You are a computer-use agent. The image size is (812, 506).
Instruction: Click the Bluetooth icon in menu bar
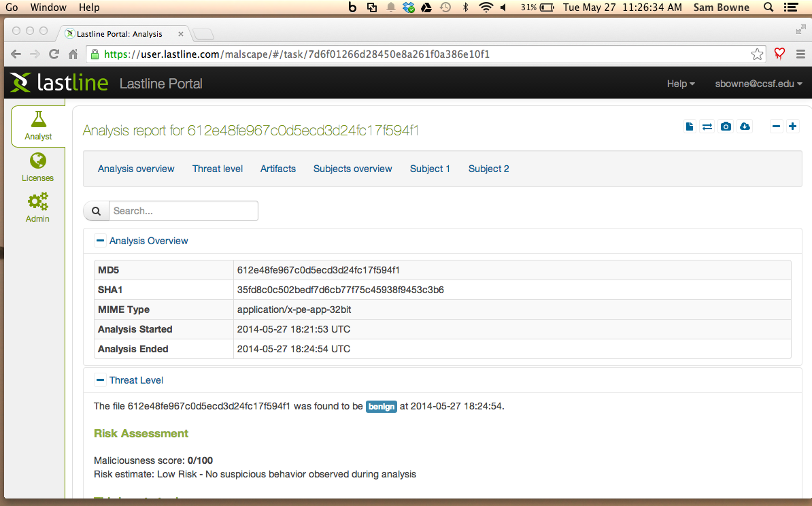click(x=466, y=7)
